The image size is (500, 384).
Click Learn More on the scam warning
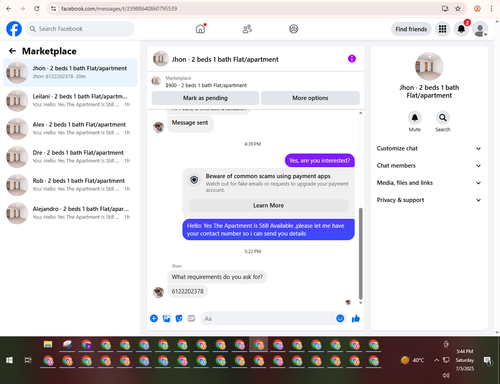coord(268,205)
